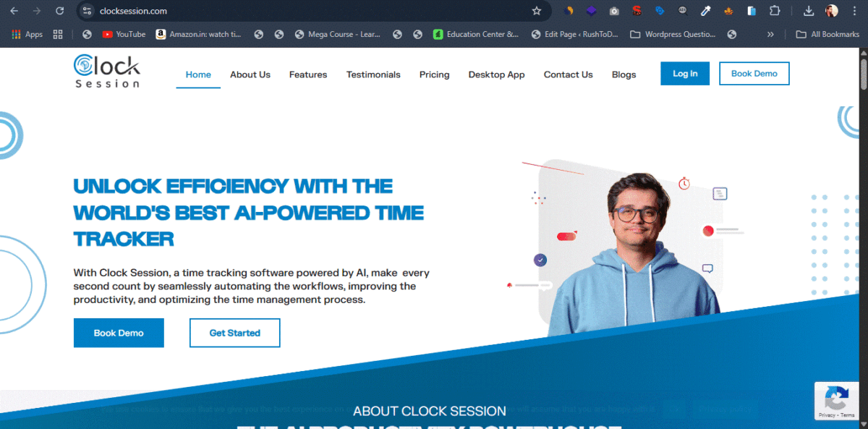Open the All Bookmarks folder
This screenshot has width=868, height=429.
click(827, 34)
